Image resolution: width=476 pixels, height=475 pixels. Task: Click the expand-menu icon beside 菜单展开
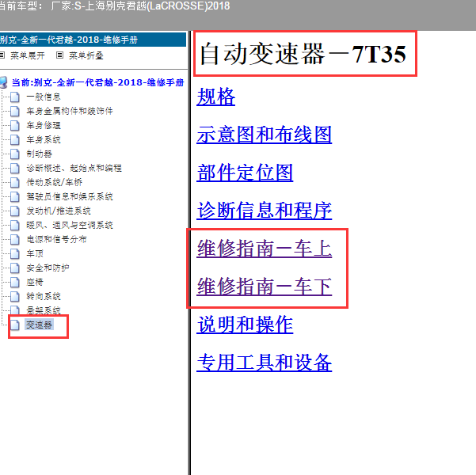point(2,55)
